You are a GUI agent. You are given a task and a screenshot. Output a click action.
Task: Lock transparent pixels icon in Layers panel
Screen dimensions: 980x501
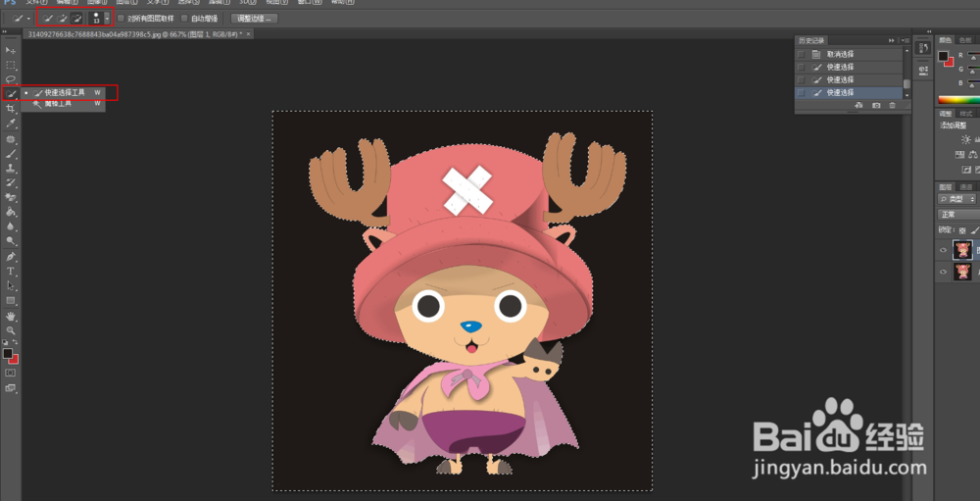[962, 230]
